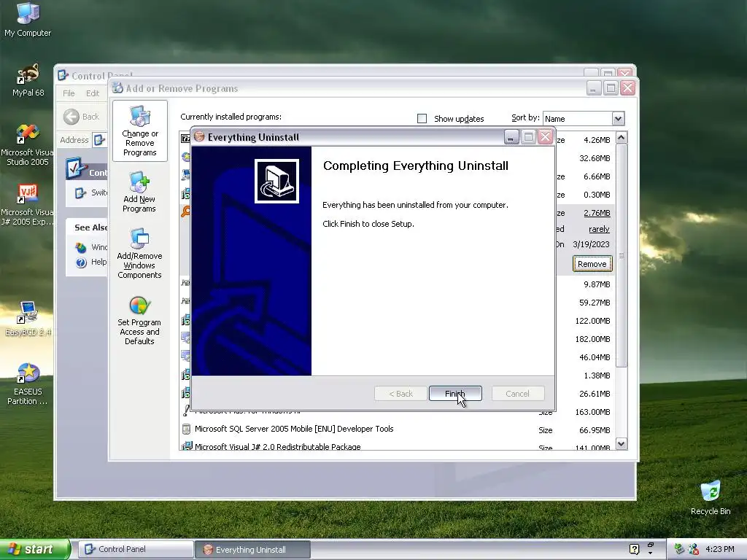747x560 pixels.
Task: Open Add/Remove Windows Components
Action: click(x=139, y=253)
